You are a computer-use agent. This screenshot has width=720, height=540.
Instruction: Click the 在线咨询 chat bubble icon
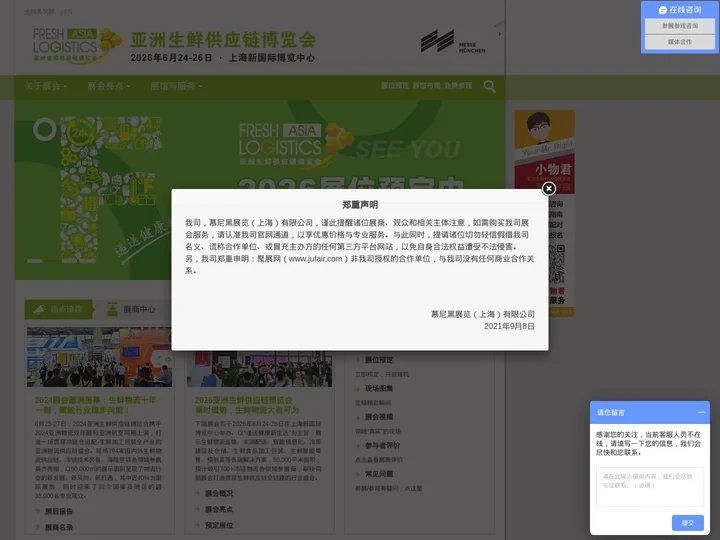[662, 10]
